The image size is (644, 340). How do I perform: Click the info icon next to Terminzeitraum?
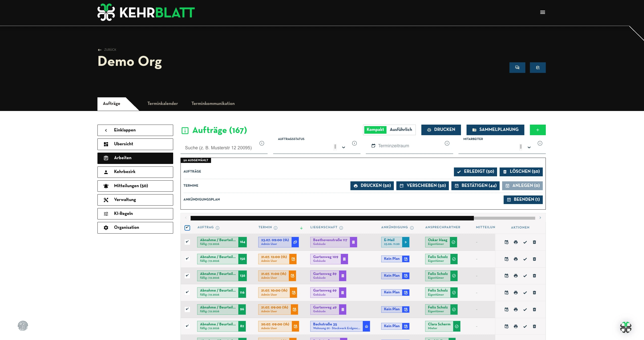click(x=447, y=143)
